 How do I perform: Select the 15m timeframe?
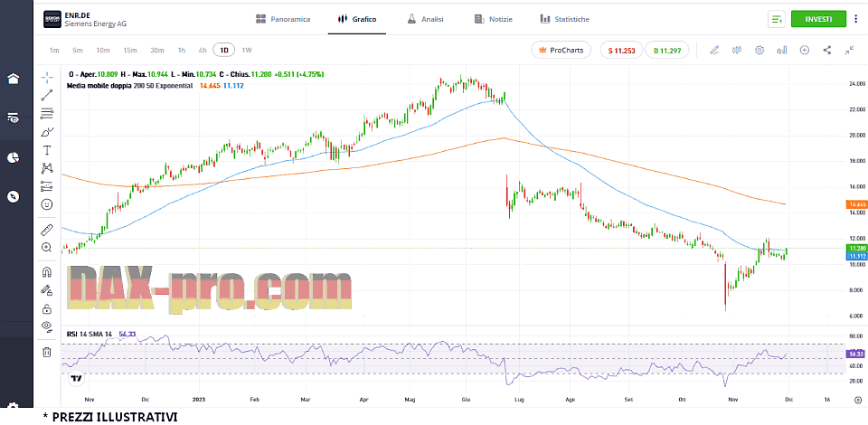click(x=130, y=50)
